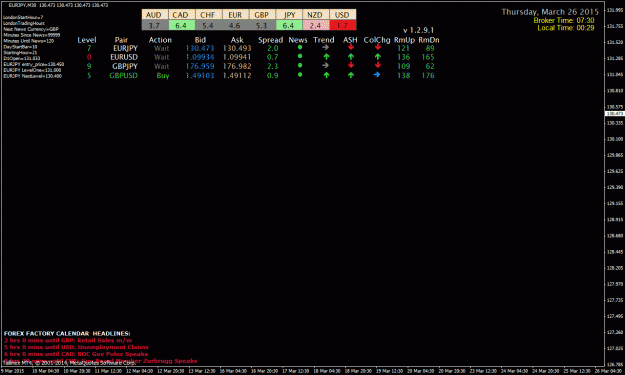625x375 pixels.
Task: Select the green GBPUSD pair name
Action: point(124,75)
